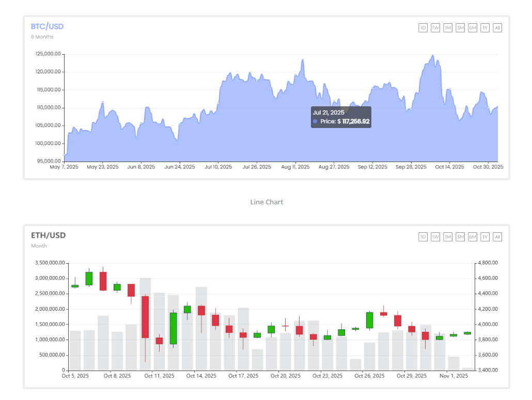This screenshot has height=400, width=532.
Task: Click the large red candlestick near Oct 11
Action: pyautogui.click(x=145, y=317)
